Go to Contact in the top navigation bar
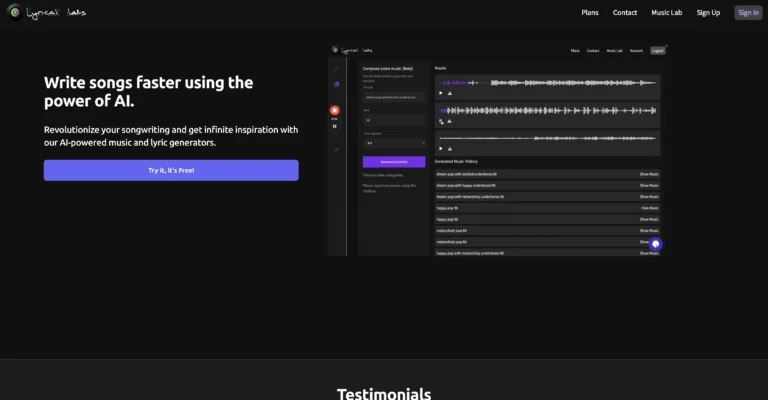The width and height of the screenshot is (768, 400). point(625,13)
